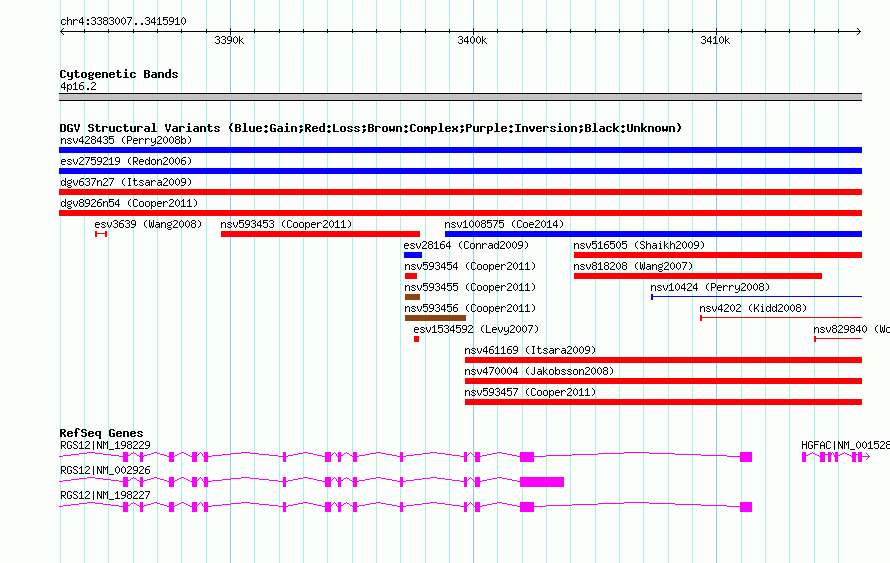Click the nsv829840 thin red line
The height and width of the screenshot is (563, 890).
point(838,339)
